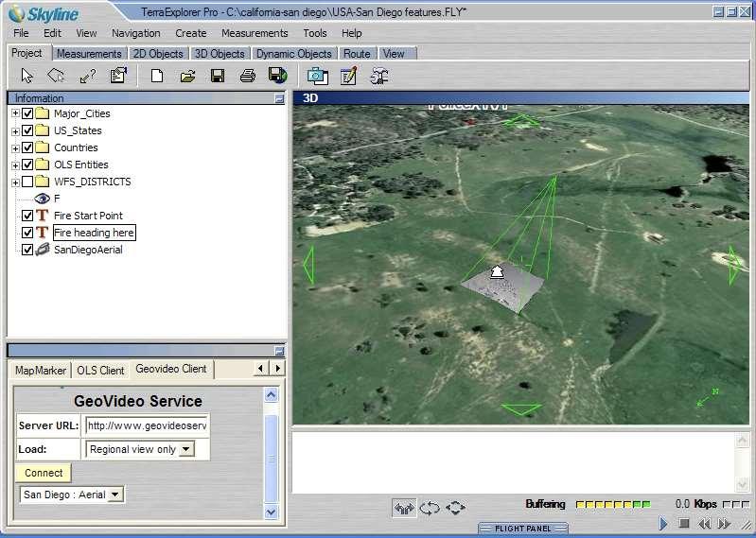Image resolution: width=756 pixels, height=538 pixels.
Task: Uncheck the OLS Entities layer
Action: (x=27, y=165)
